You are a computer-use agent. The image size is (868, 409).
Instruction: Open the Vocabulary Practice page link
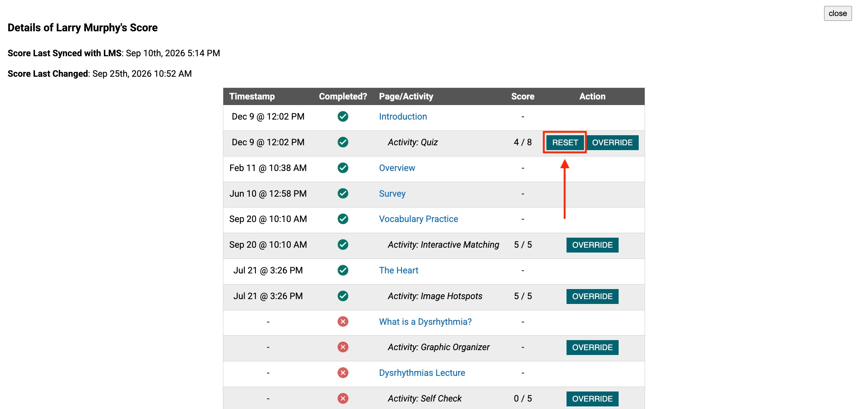coord(418,219)
